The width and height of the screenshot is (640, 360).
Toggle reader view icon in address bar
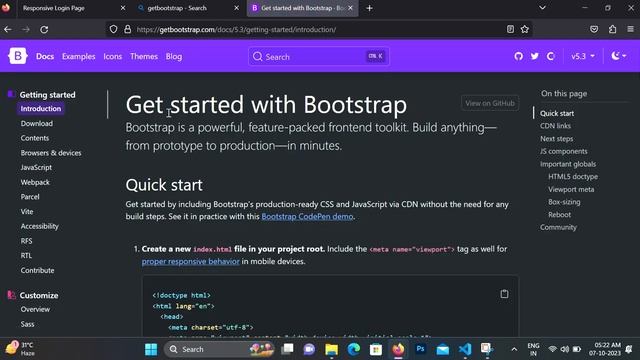click(x=510, y=29)
